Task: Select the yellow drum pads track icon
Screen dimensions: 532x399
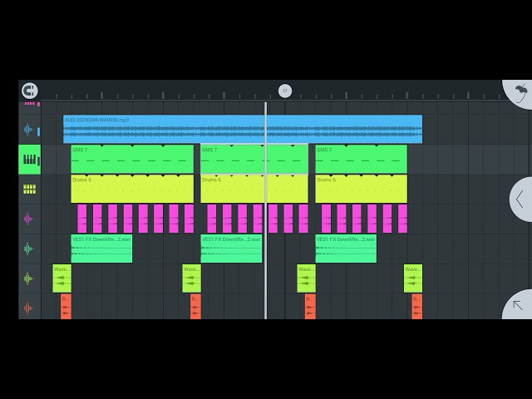Action: point(30,189)
